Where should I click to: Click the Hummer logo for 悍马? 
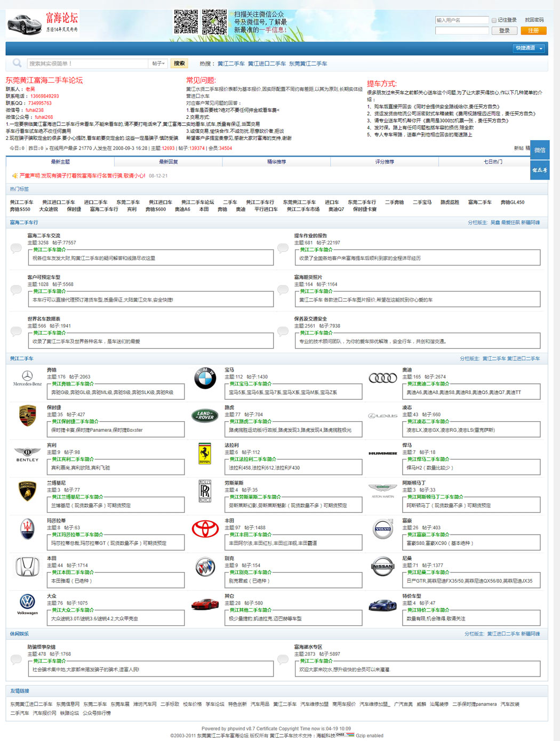tap(383, 454)
